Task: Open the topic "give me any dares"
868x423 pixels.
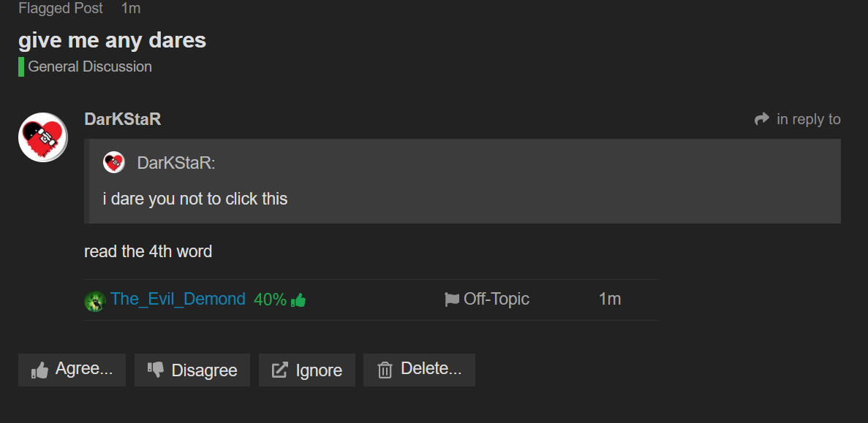Action: click(113, 40)
